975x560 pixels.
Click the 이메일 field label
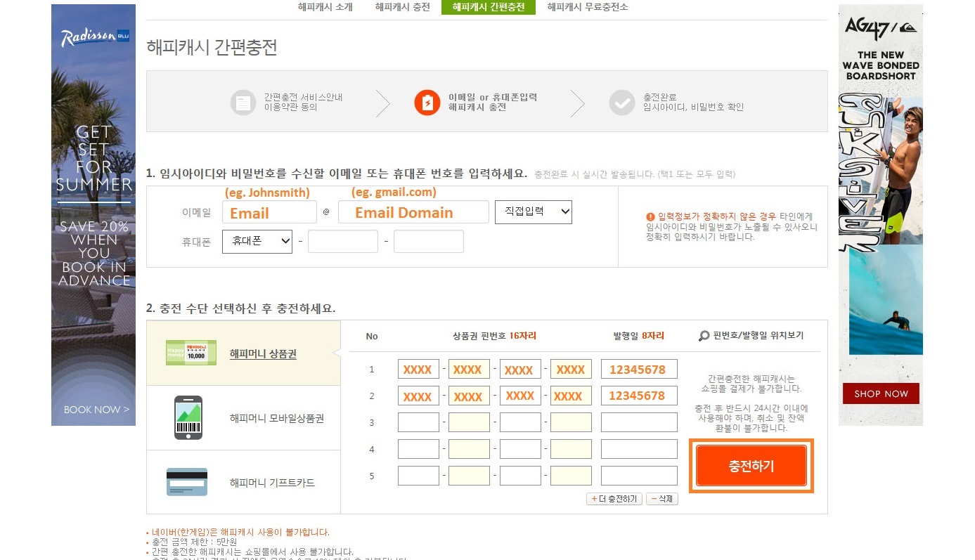196,212
